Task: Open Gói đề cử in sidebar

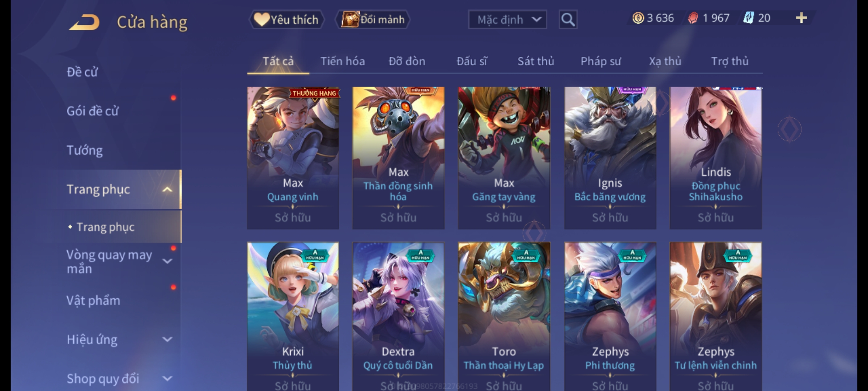Action: click(92, 111)
